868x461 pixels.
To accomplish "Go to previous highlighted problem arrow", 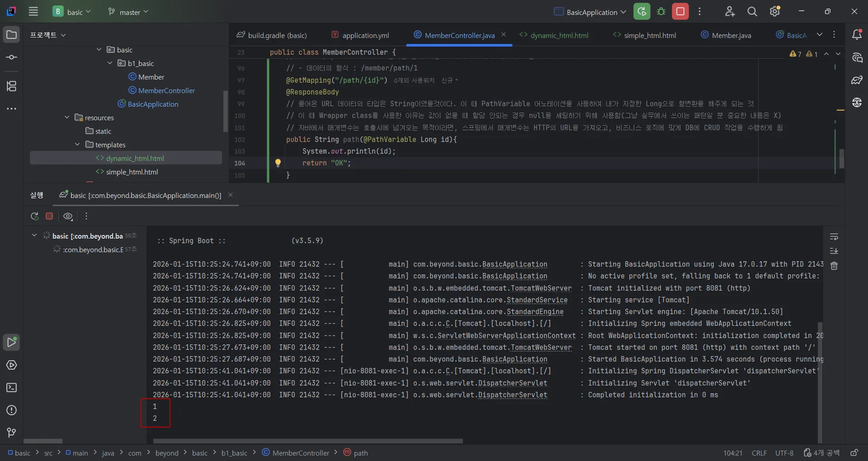I will [826, 54].
